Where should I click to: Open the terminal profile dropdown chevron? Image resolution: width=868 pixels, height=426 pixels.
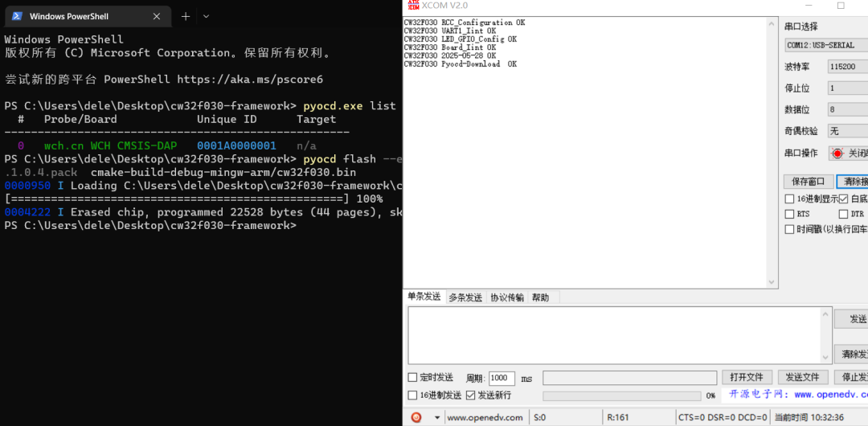[206, 17]
